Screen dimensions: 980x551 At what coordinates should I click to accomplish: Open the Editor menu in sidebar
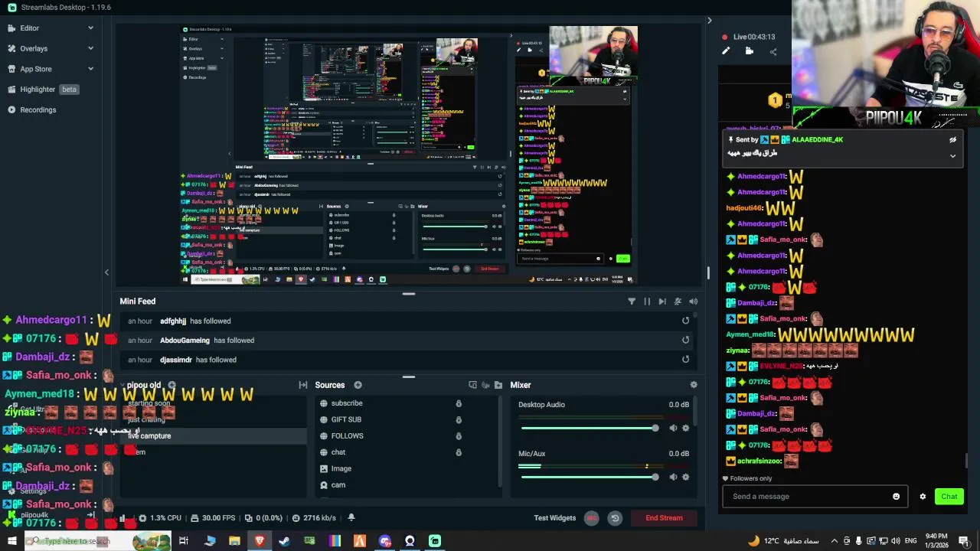(x=29, y=28)
